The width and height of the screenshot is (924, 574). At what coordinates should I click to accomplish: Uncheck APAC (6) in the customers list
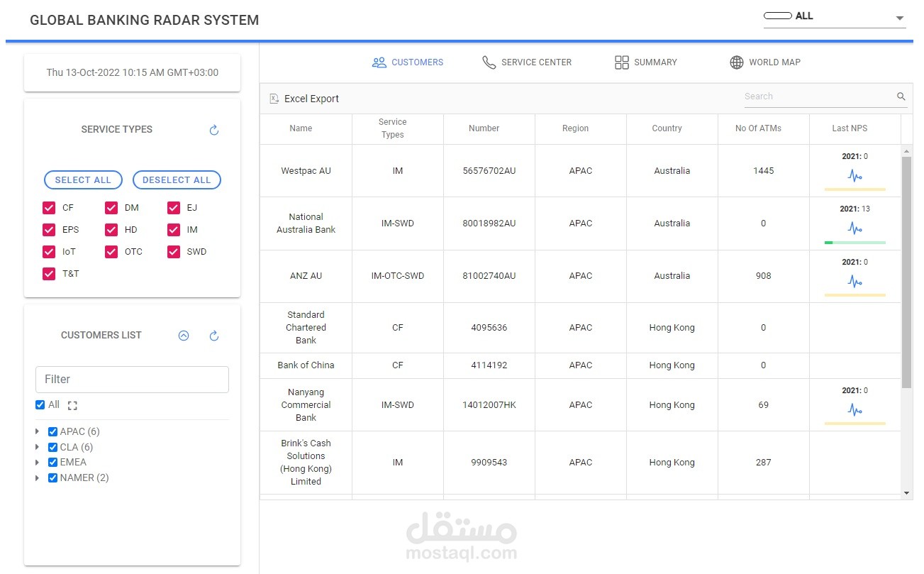[52, 431]
